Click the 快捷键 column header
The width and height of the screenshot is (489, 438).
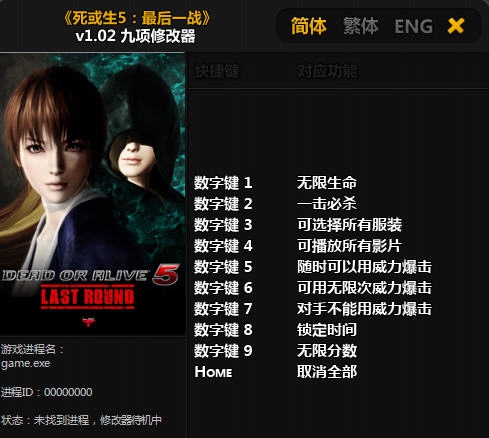[217, 71]
